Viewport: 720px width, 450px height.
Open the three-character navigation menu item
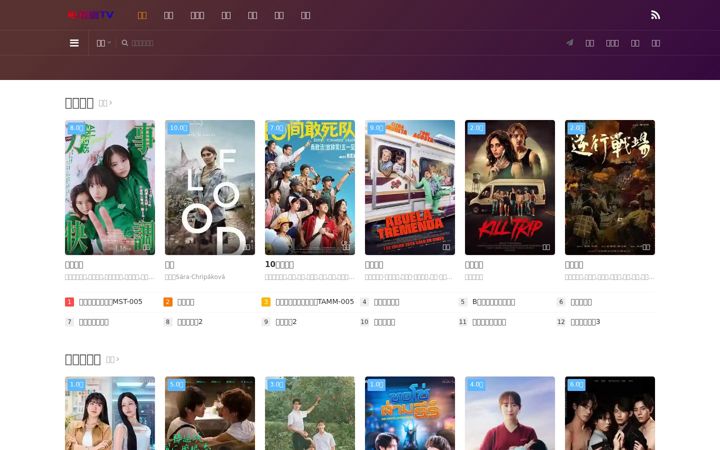click(x=197, y=15)
